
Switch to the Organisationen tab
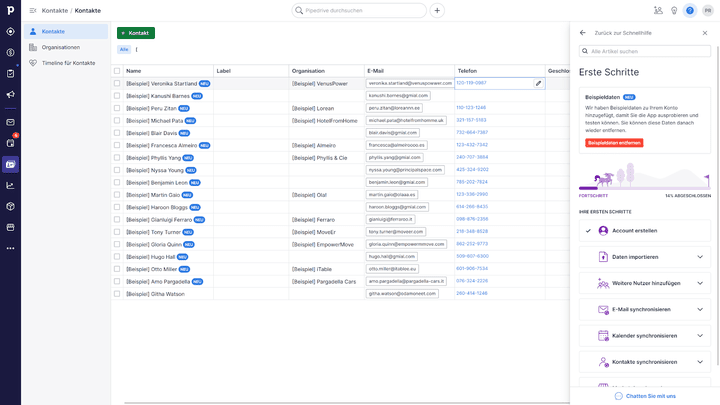click(x=61, y=47)
